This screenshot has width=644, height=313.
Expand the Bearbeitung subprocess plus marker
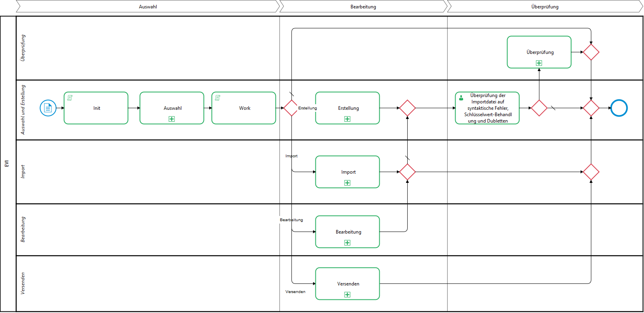point(347,243)
